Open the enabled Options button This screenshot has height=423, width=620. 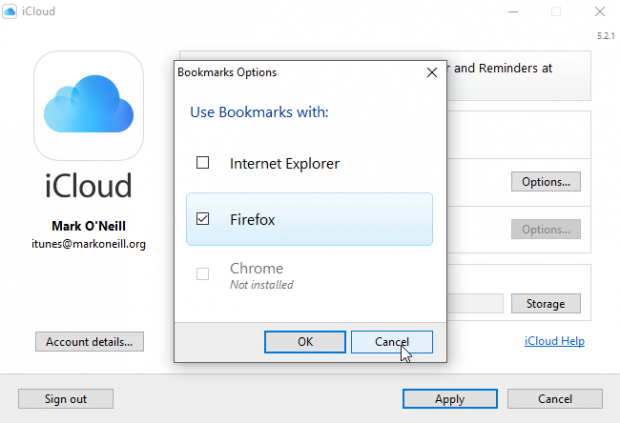545,182
